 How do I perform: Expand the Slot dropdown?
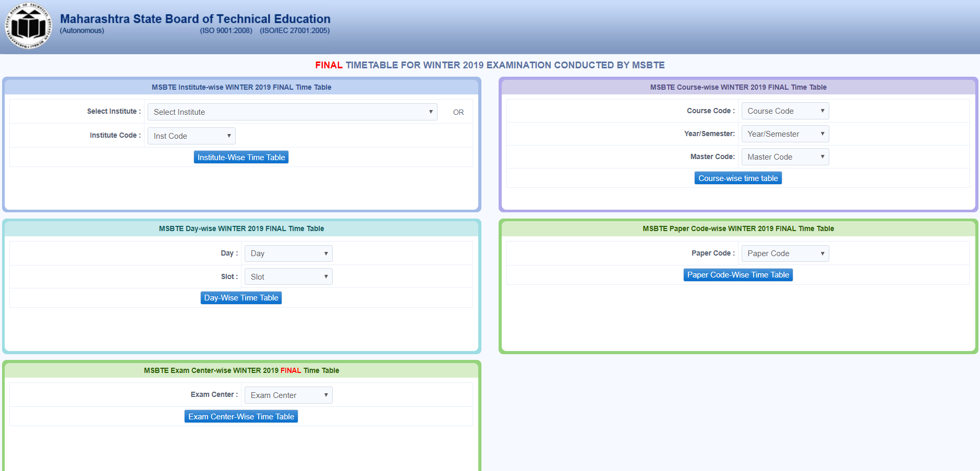click(x=288, y=277)
